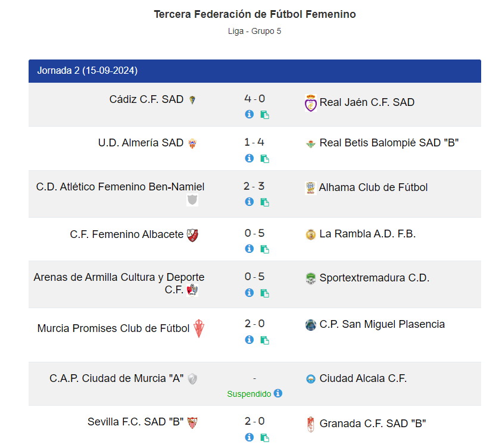Viewport: 502px width, 448px height.
Task: Click info icon for Murcia Promises 2-0 match
Action: (x=250, y=340)
